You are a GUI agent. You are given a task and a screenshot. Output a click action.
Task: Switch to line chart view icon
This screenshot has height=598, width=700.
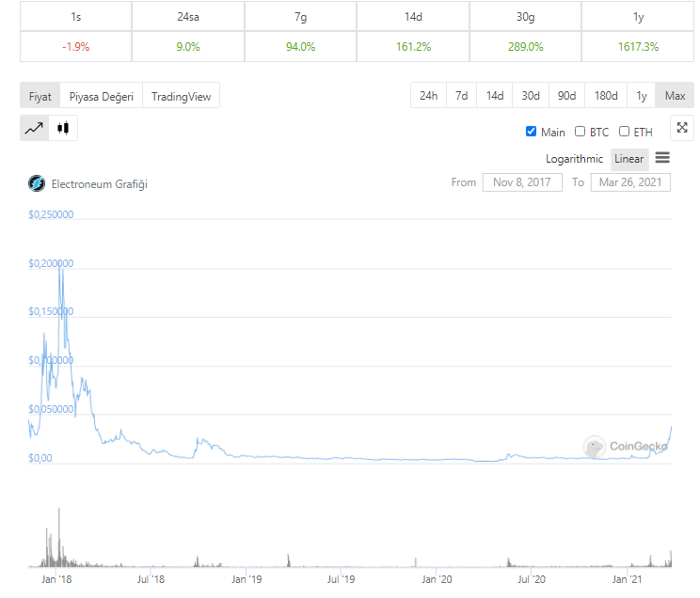point(35,129)
